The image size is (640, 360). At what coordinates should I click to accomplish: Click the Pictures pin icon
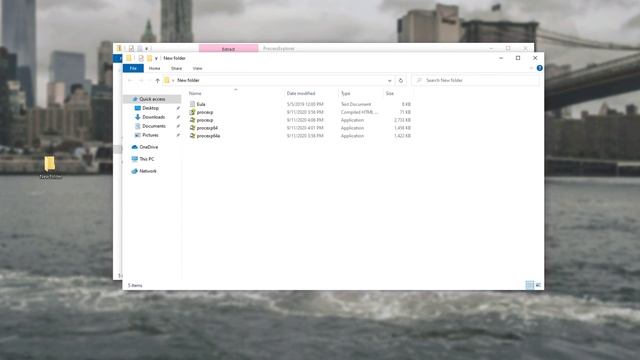coord(178,135)
